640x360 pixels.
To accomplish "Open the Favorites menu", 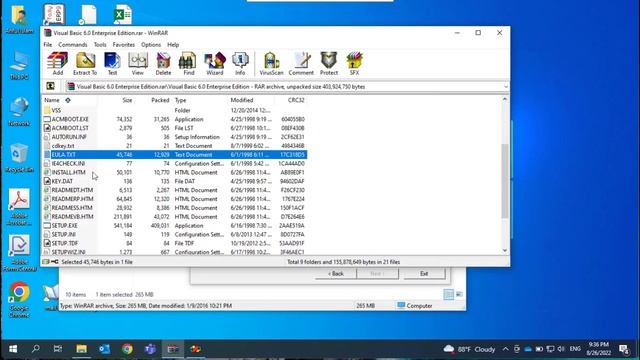I will [x=124, y=44].
